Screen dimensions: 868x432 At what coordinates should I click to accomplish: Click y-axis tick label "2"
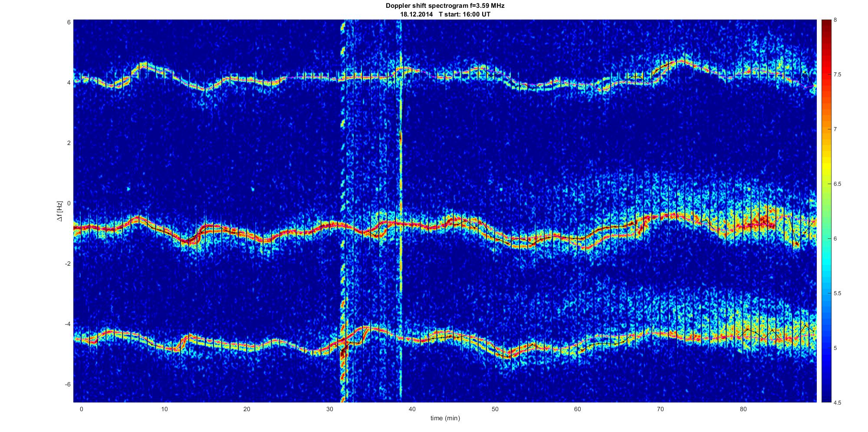(x=69, y=142)
